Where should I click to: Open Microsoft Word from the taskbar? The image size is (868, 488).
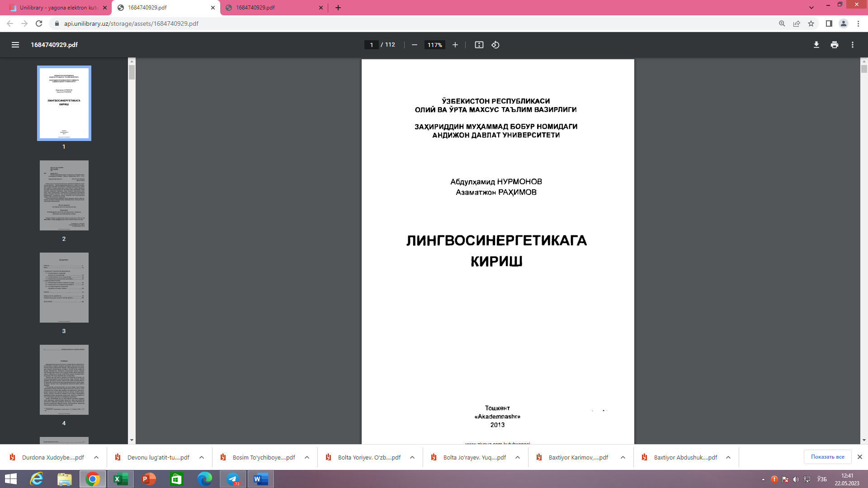tap(260, 479)
